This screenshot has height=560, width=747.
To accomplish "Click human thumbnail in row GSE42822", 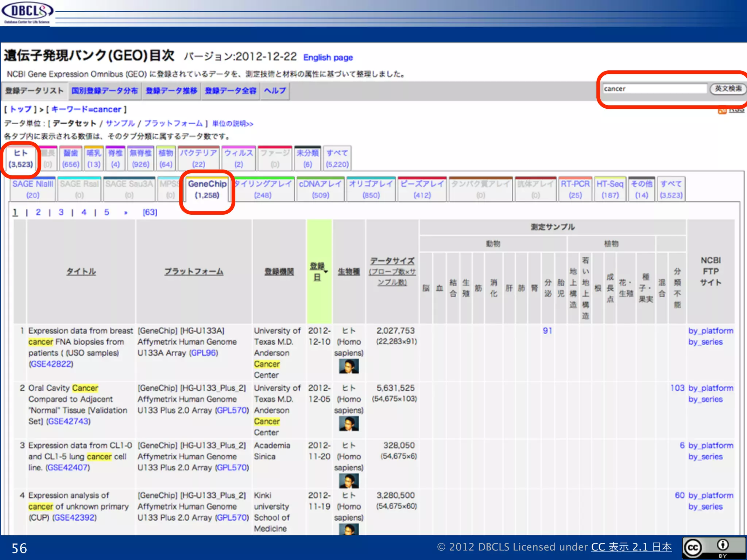I will click(349, 366).
